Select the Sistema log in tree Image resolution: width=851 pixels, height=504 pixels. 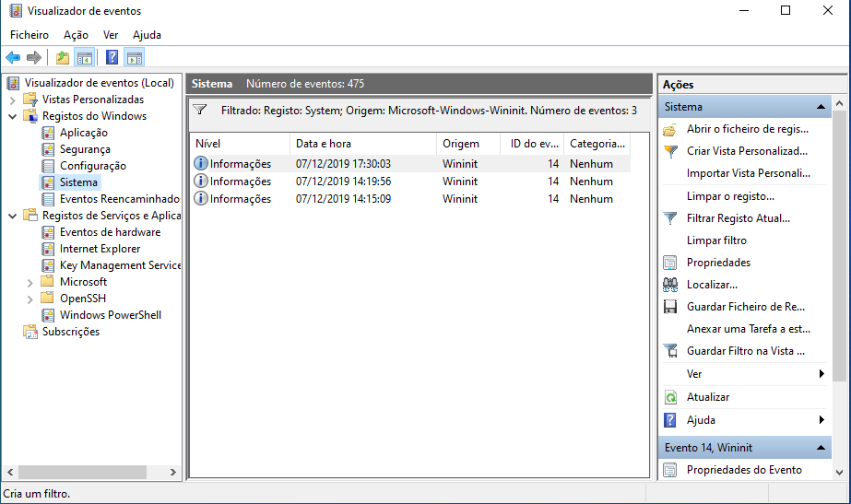[x=78, y=182]
